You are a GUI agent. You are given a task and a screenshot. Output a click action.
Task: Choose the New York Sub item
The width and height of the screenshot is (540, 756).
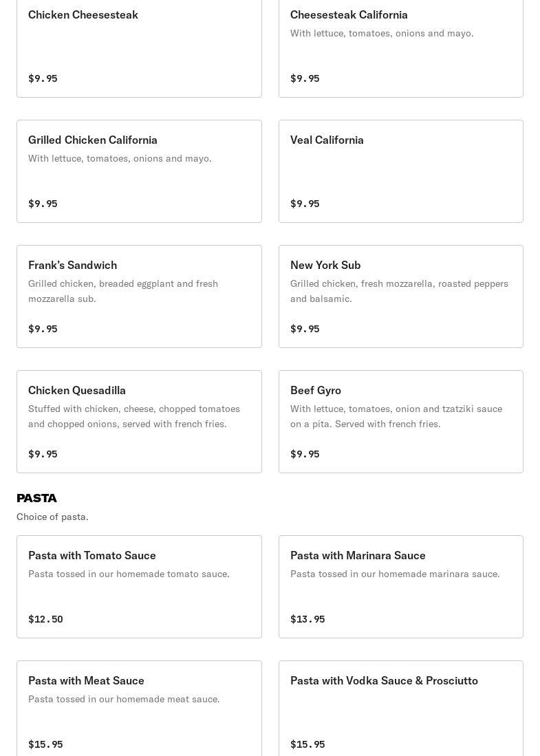point(400,296)
